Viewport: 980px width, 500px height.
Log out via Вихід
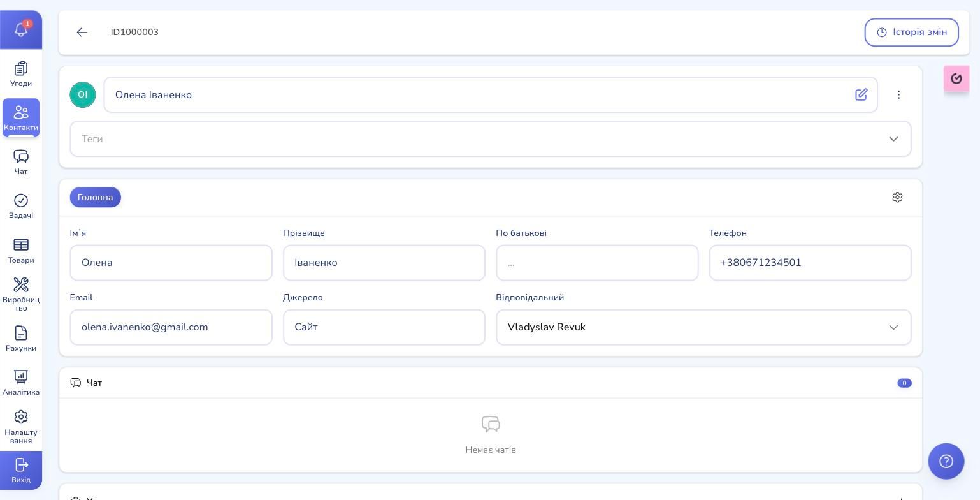point(21,470)
